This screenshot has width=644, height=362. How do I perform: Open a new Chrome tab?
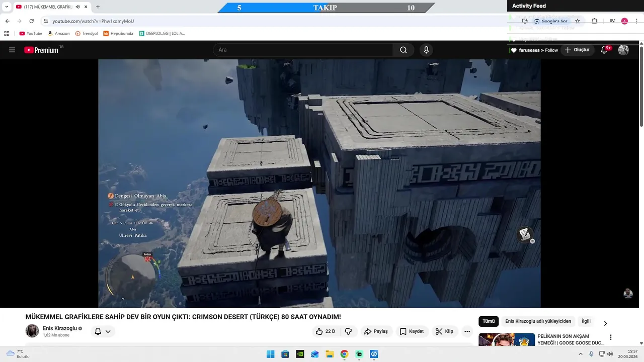tap(98, 7)
